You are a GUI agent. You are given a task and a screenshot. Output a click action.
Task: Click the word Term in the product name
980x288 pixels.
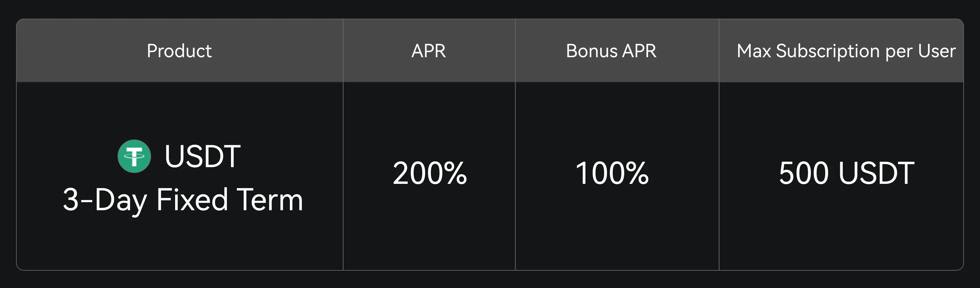tap(270, 200)
